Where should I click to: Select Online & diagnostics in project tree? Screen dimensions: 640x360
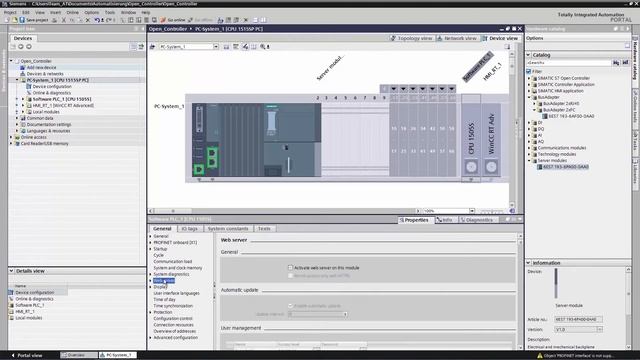52,93
